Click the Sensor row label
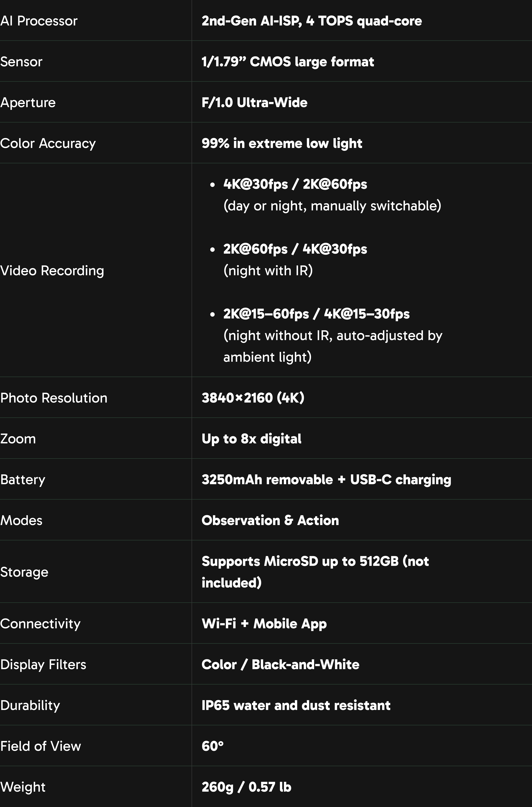Image resolution: width=532 pixels, height=807 pixels. click(x=21, y=62)
